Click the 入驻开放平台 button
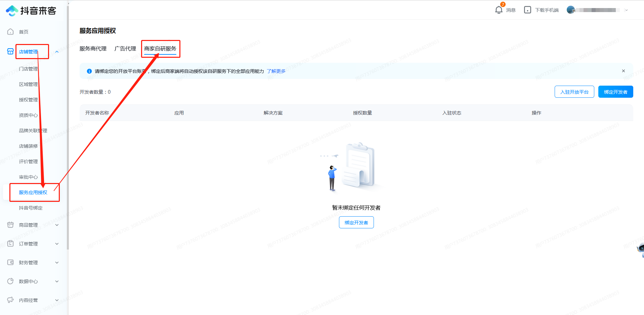644x315 pixels. 574,92
